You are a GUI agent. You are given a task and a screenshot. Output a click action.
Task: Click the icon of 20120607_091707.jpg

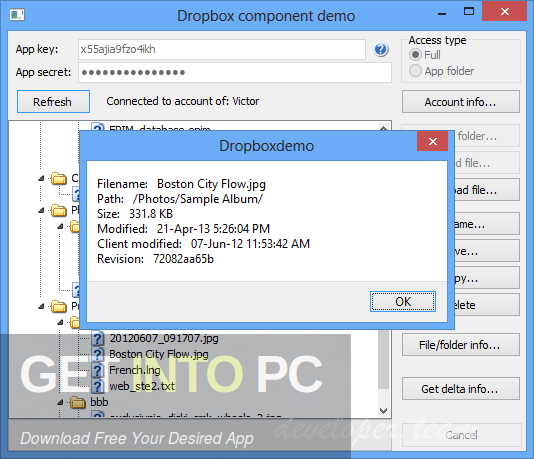[x=97, y=338]
